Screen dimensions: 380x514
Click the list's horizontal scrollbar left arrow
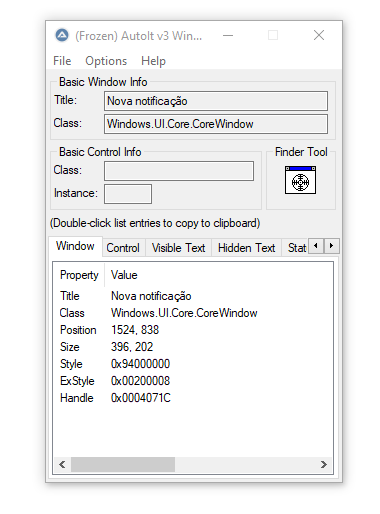pyautogui.click(x=62, y=464)
